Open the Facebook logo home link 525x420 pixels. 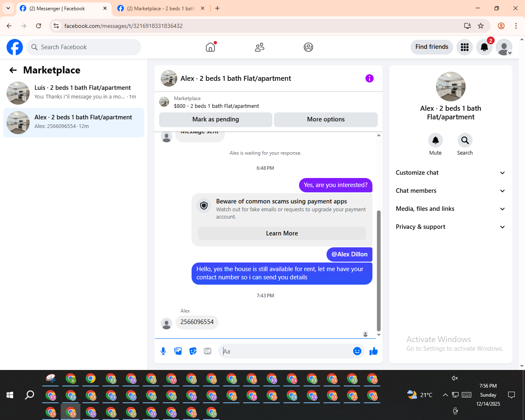coord(15,47)
